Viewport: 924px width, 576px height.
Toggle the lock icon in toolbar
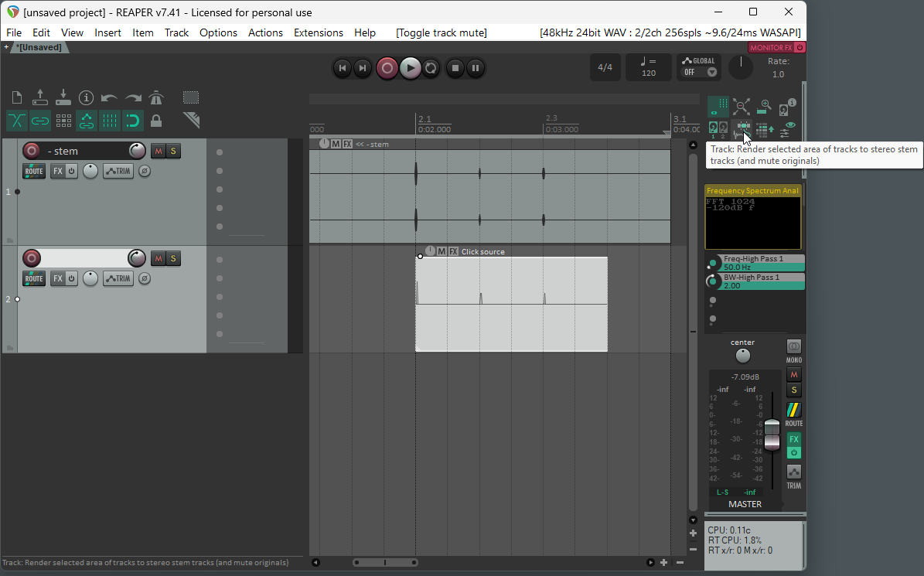(156, 121)
